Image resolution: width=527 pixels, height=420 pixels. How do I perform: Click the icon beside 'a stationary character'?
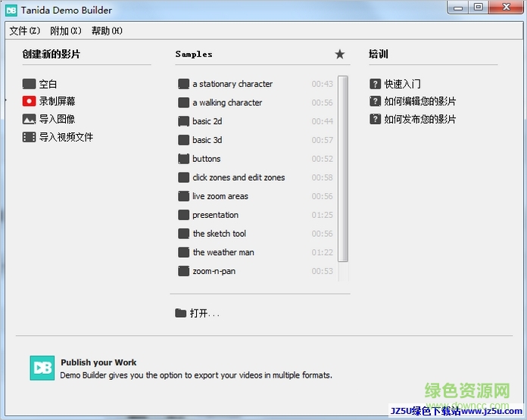(x=183, y=84)
